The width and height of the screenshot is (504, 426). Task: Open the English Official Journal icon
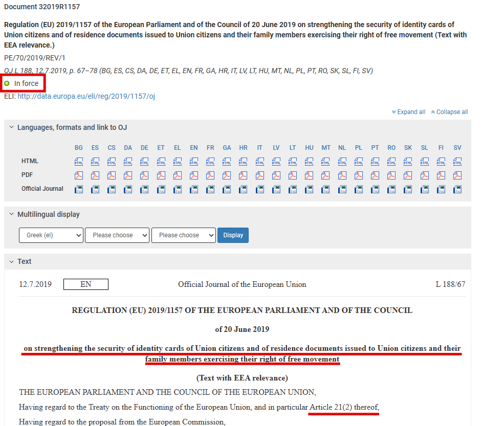[x=194, y=189]
